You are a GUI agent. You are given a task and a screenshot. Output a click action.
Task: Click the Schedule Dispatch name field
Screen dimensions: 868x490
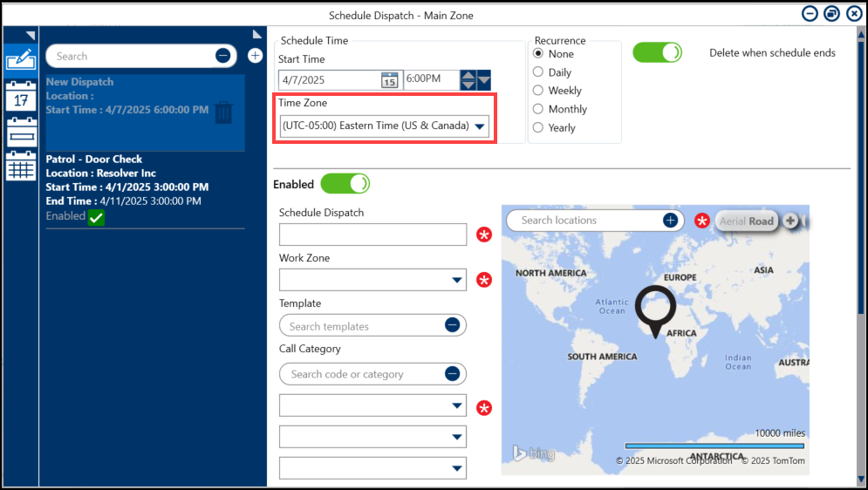coord(372,235)
